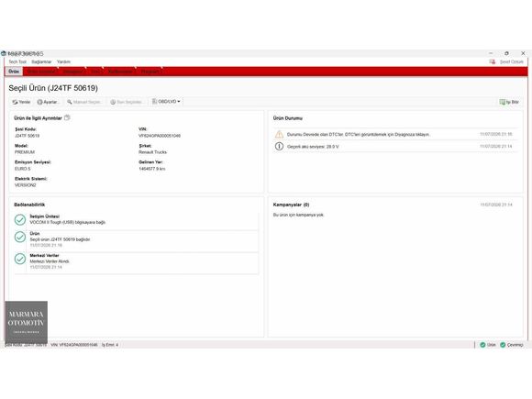Open the Bağlantılar menu
The height and width of the screenshot is (399, 532).
41,61
